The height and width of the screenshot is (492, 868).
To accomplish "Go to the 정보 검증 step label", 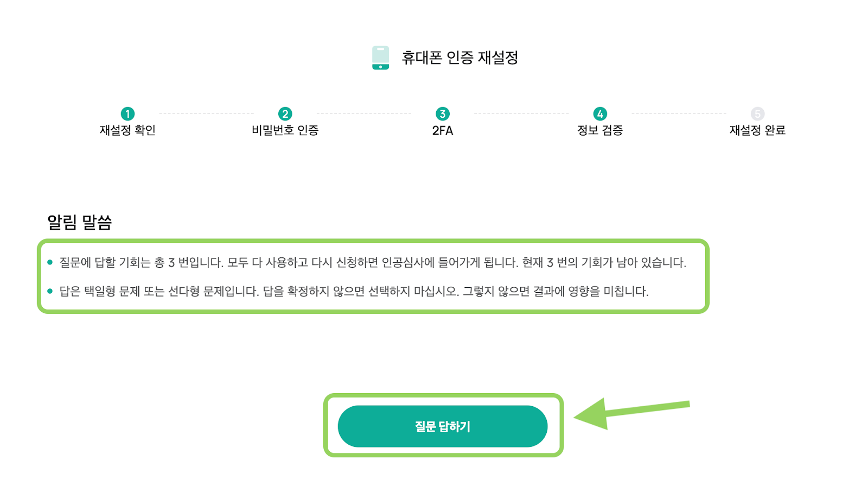I will point(600,130).
